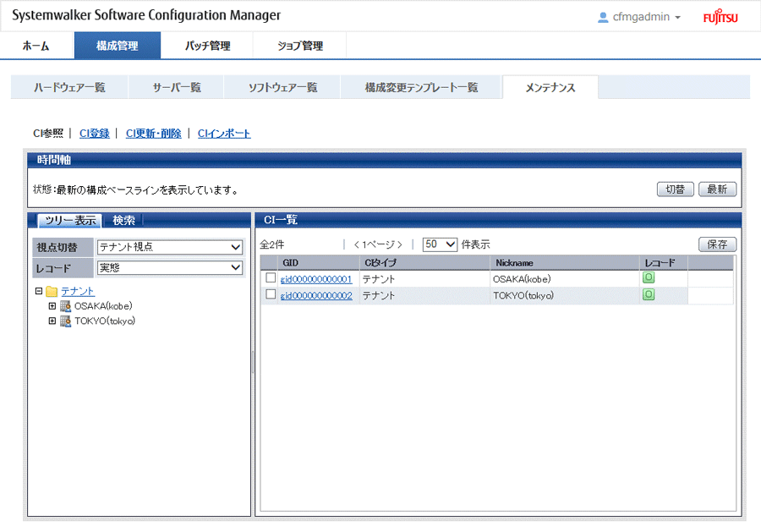Screen dimensions: 761x532
Task: Open the レコード dropdown showing 実態
Action: coord(170,267)
